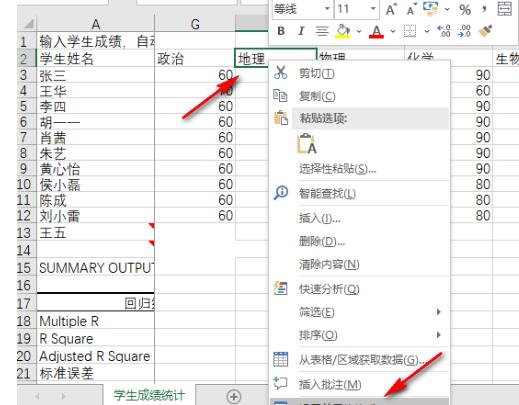Toggle bold formatting in mini toolbar
The width and height of the screenshot is (519, 405).
pos(281,31)
